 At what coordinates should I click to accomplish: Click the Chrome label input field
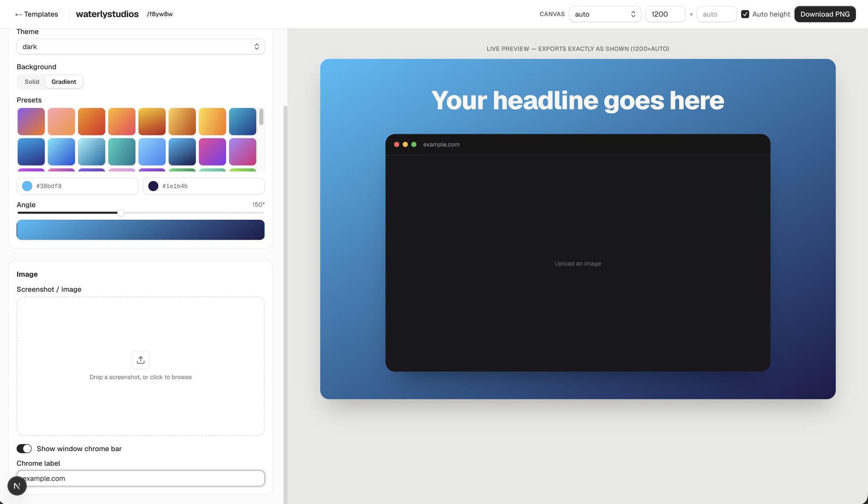(140, 478)
